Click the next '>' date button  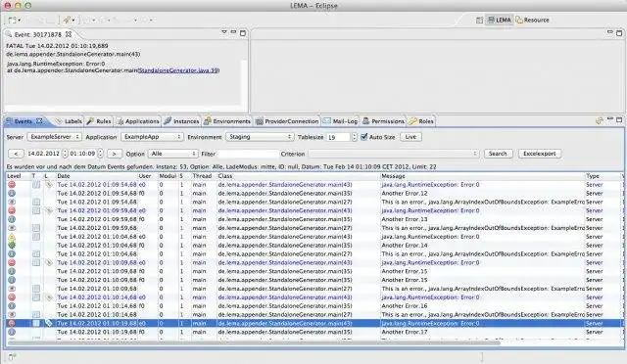pyautogui.click(x=115, y=154)
